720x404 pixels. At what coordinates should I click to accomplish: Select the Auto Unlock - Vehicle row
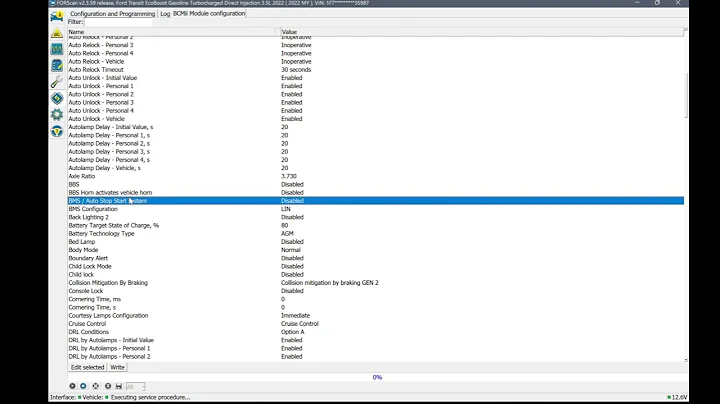(x=376, y=119)
